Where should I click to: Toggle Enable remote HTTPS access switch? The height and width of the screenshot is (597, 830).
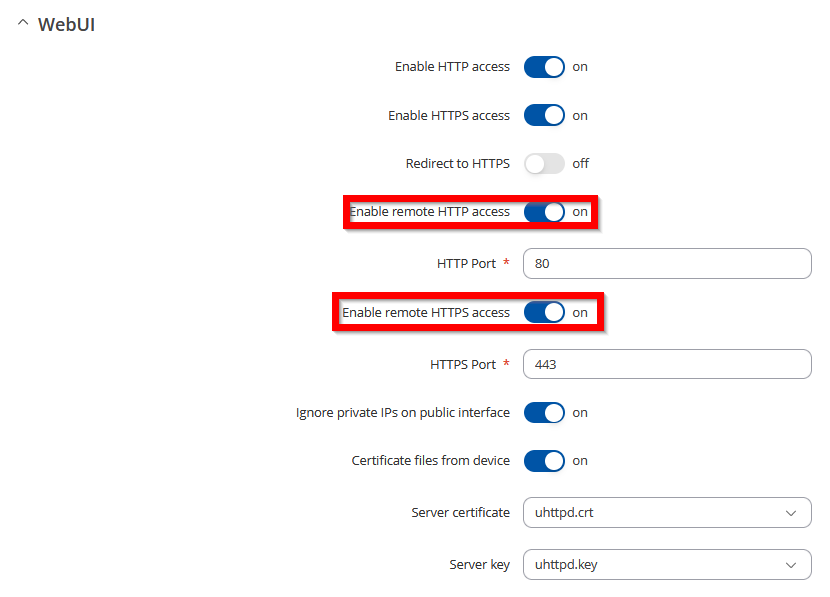544,313
